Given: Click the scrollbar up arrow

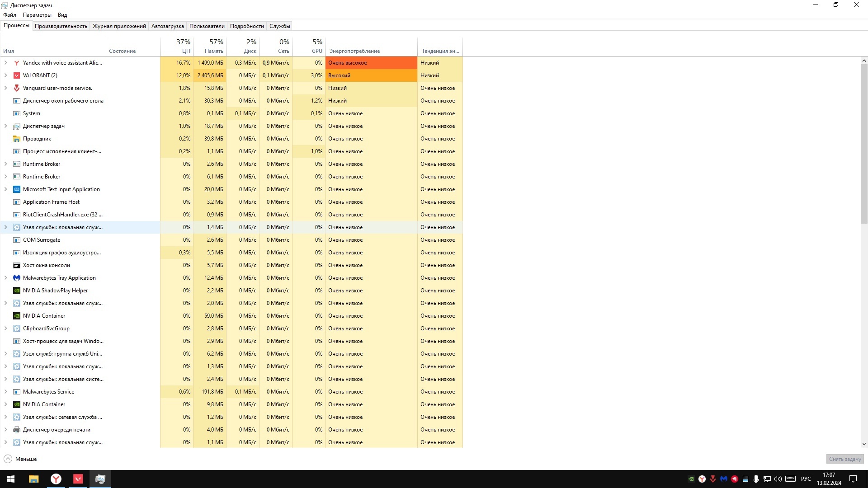Looking at the screenshot, I should [x=864, y=61].
